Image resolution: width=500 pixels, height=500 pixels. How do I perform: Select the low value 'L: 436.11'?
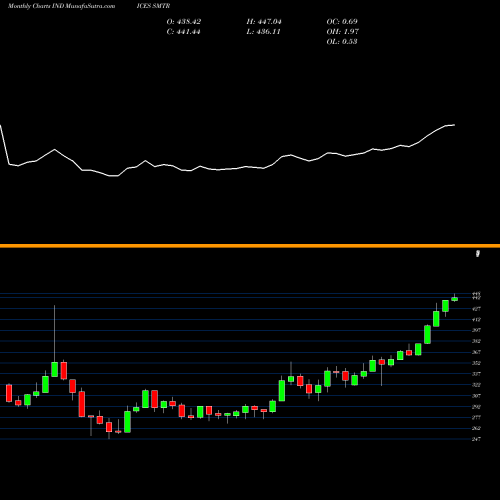(263, 32)
